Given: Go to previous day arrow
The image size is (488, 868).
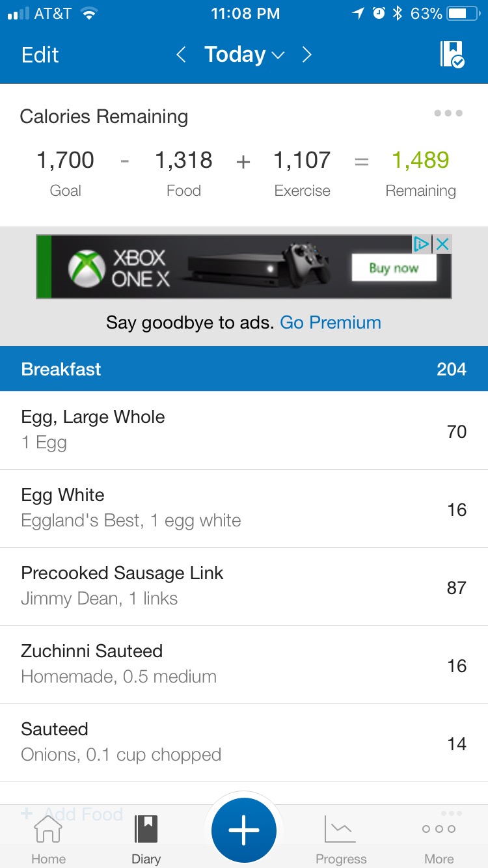Looking at the screenshot, I should [182, 55].
